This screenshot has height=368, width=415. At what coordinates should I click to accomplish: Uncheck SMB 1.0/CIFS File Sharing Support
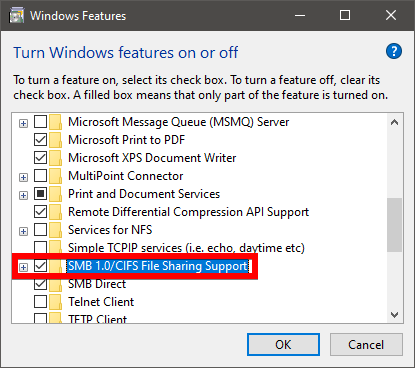click(40, 266)
